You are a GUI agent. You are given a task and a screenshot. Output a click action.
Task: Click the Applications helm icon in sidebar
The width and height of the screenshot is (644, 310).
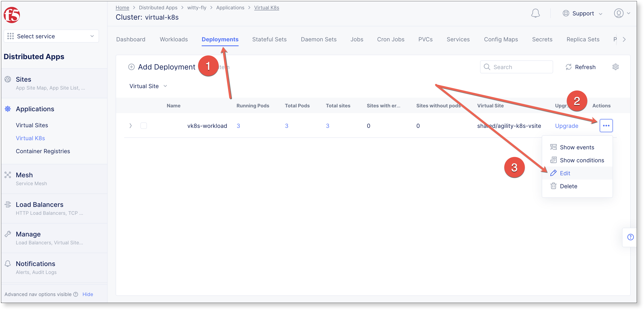pos(8,109)
